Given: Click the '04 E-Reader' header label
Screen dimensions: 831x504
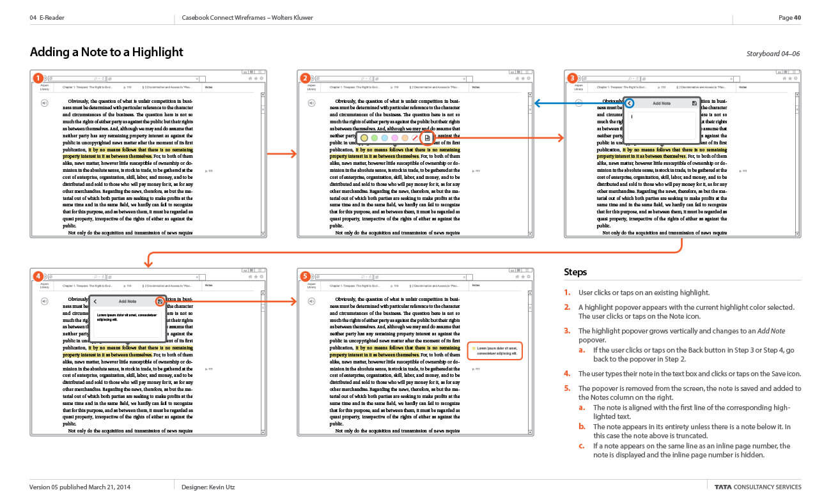Looking at the screenshot, I should point(48,17).
